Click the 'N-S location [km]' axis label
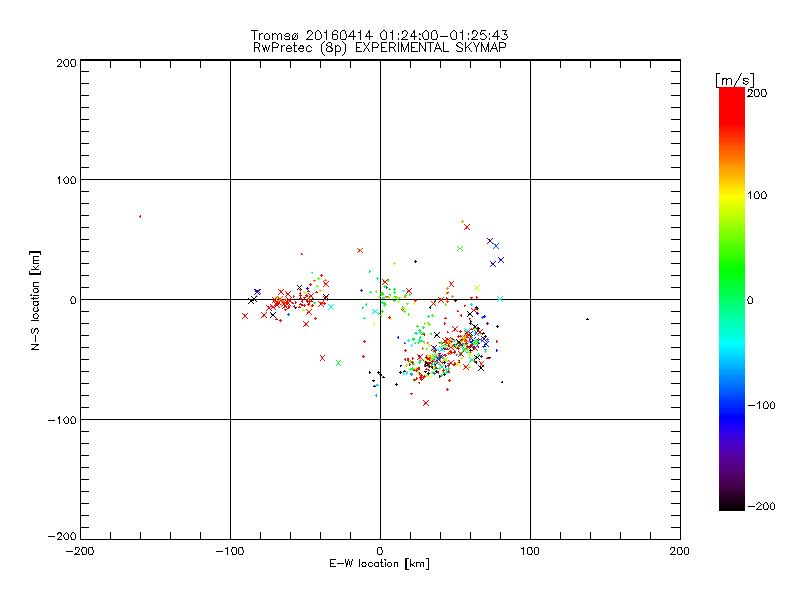 [x=35, y=301]
